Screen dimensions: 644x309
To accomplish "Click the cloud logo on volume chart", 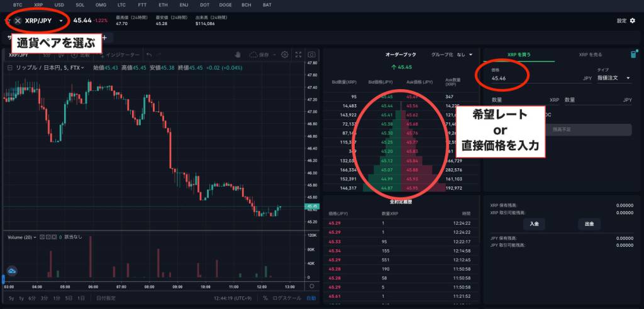I will (11, 271).
